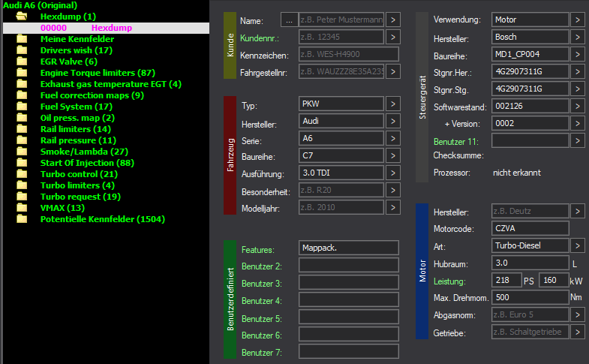Click the Turbo limiters folder icon

[x=22, y=185]
